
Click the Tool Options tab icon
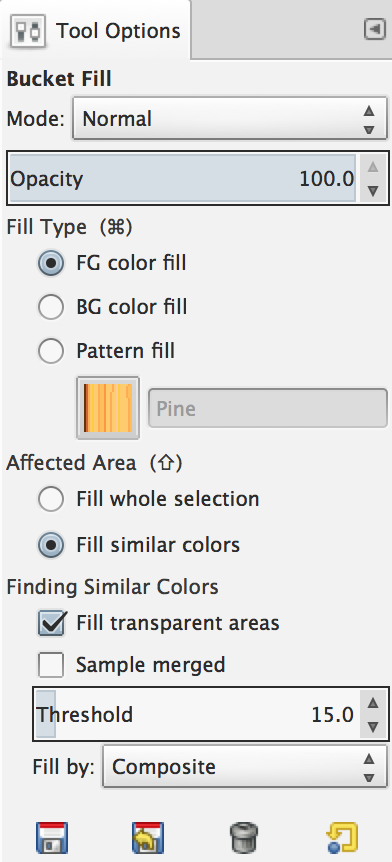[27, 31]
